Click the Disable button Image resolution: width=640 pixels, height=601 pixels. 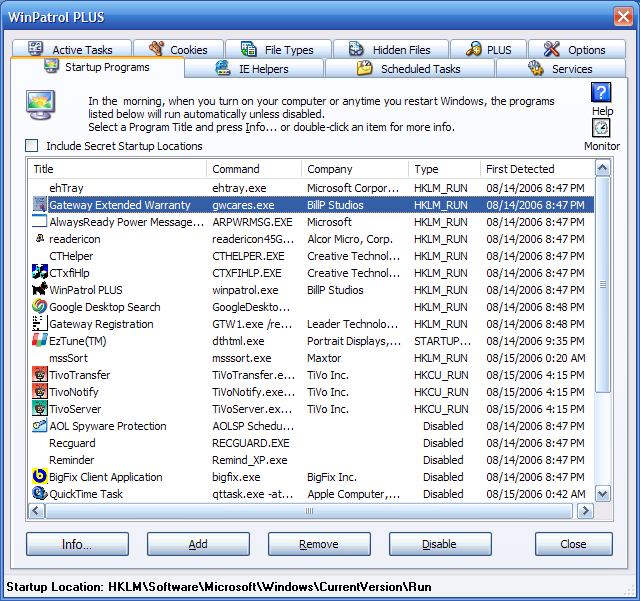pos(440,544)
